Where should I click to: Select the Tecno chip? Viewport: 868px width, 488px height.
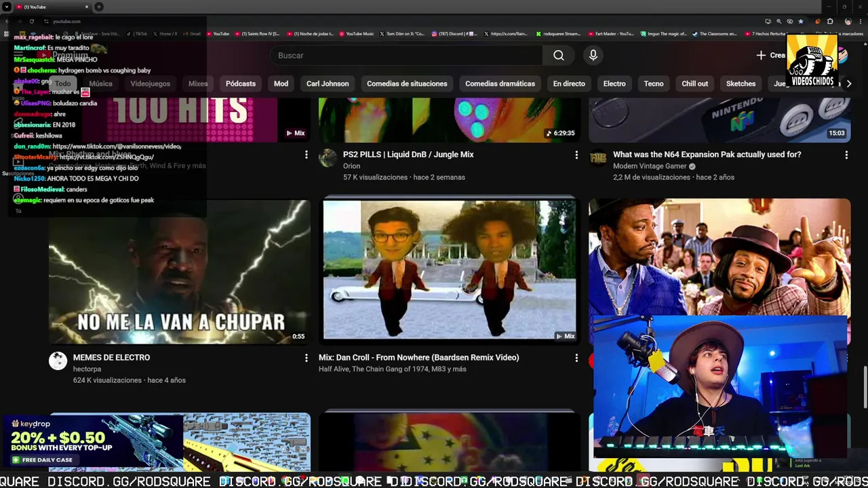[x=654, y=84]
